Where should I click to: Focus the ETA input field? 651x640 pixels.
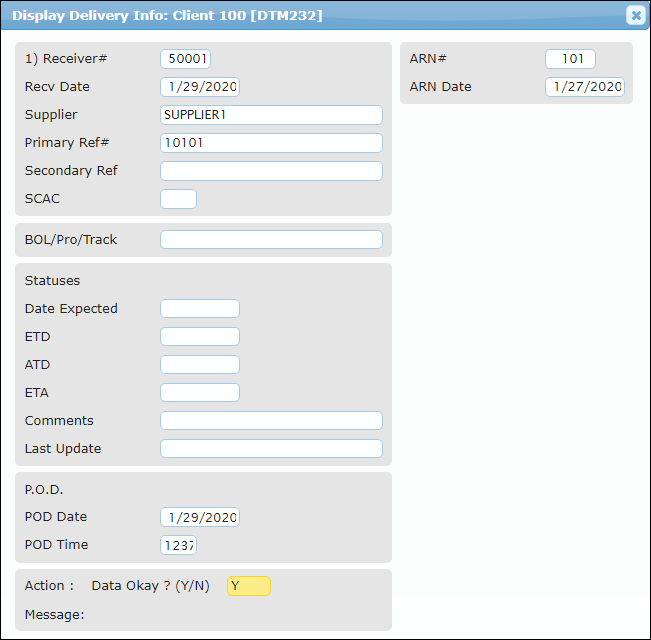(x=200, y=393)
